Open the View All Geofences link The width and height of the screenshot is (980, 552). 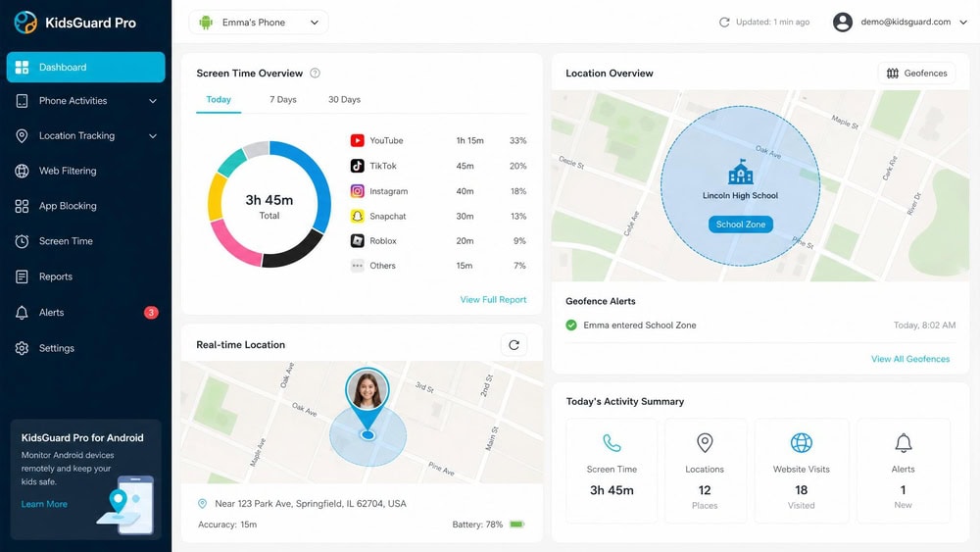(910, 359)
